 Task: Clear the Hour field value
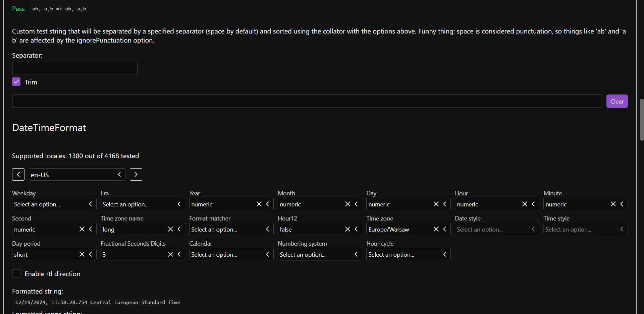pyautogui.click(x=525, y=204)
